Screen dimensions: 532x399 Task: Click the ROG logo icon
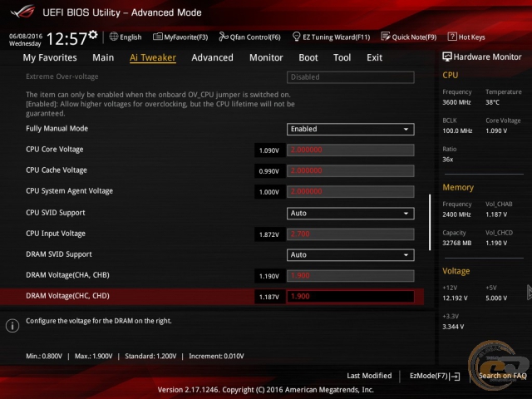click(22, 12)
